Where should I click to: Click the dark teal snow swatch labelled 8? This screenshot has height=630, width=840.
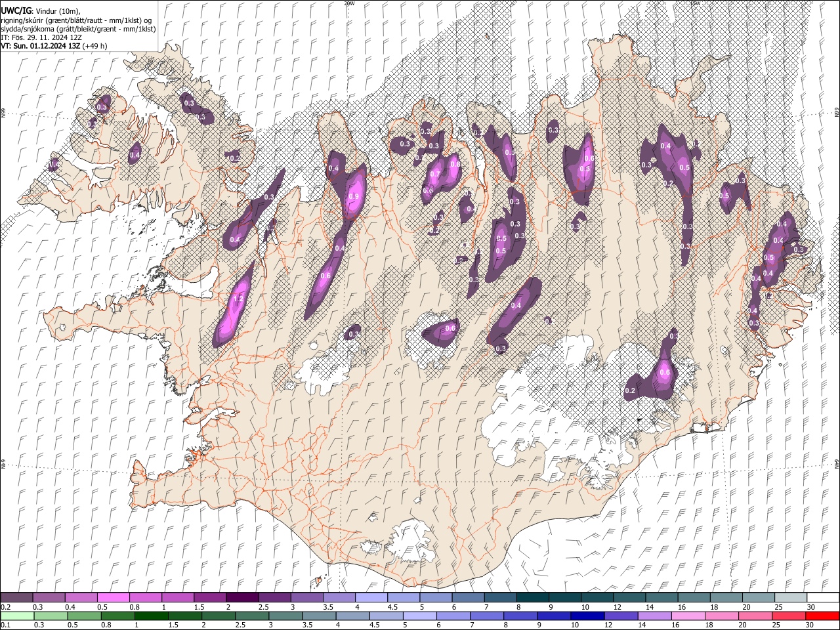(x=533, y=597)
